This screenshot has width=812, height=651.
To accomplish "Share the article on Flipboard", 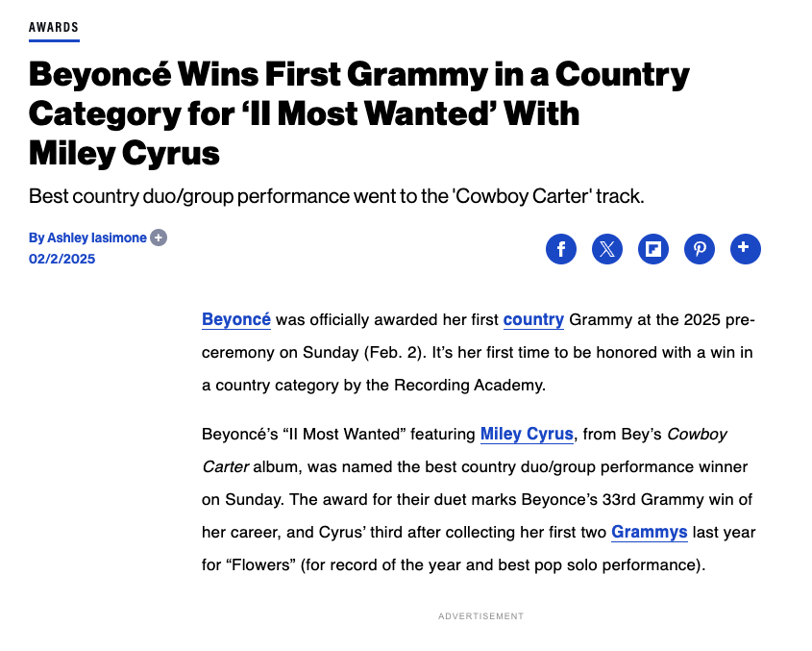I will [x=653, y=249].
